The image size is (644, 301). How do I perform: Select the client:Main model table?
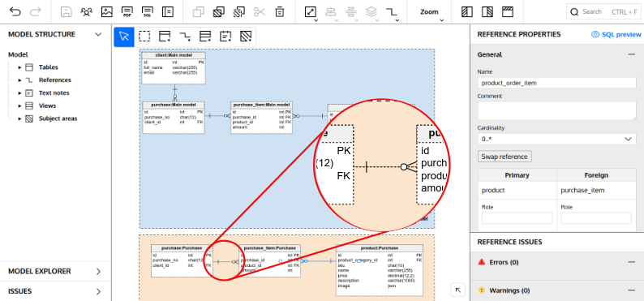click(174, 67)
